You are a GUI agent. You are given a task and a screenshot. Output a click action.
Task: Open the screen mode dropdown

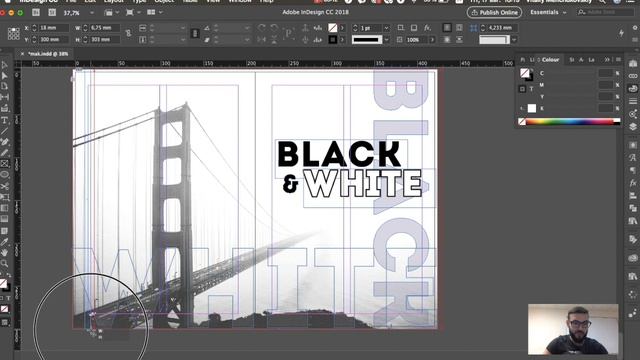pos(133,13)
